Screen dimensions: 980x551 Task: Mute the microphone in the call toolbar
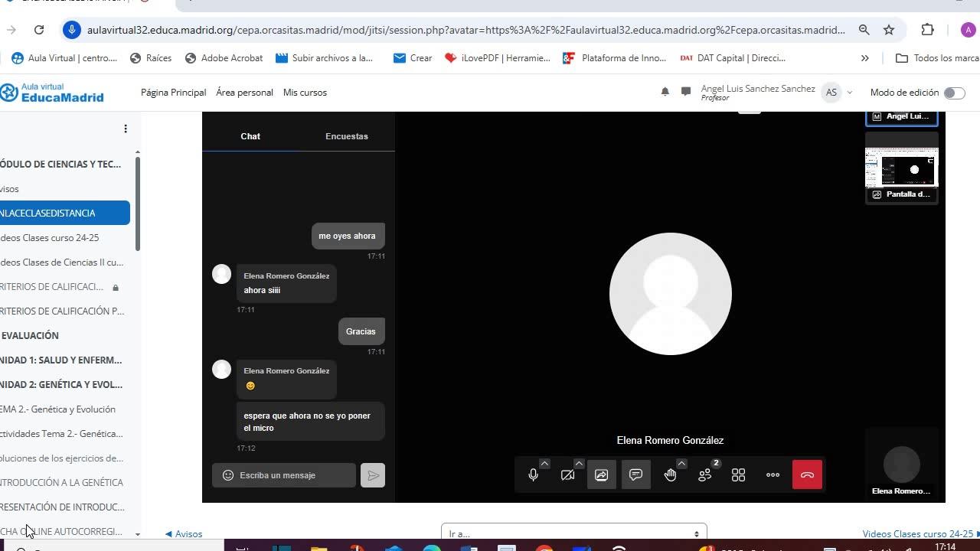point(533,475)
